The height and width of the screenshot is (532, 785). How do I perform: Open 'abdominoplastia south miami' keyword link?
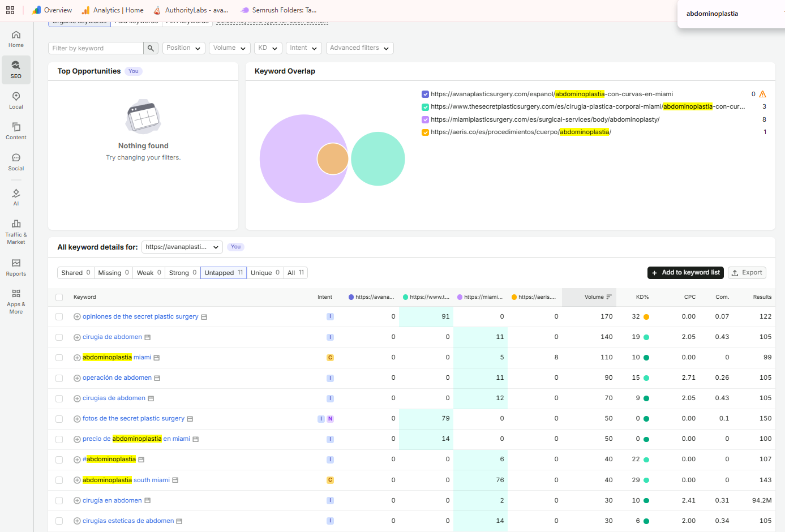(x=126, y=480)
